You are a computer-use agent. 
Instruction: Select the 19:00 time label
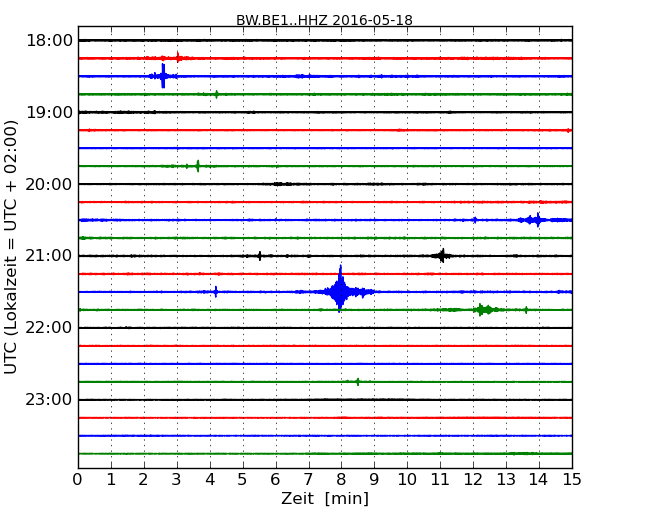(x=50, y=112)
